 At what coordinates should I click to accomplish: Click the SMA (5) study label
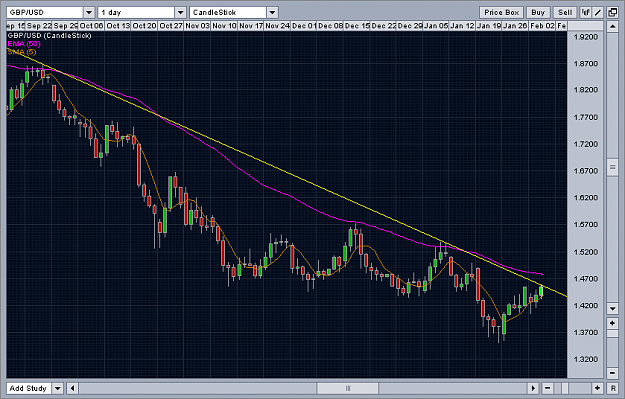click(x=22, y=51)
